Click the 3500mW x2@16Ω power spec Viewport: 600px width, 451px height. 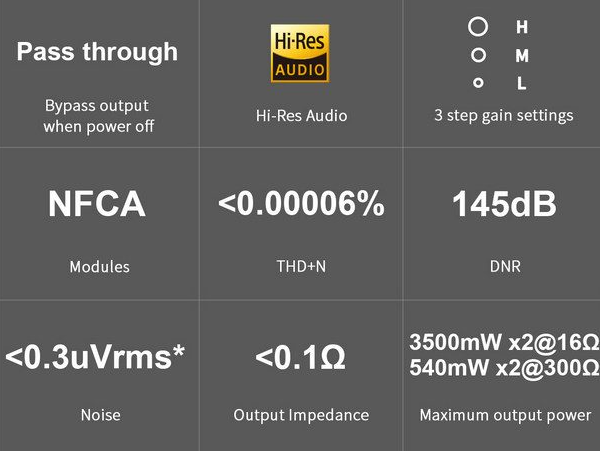(x=504, y=342)
